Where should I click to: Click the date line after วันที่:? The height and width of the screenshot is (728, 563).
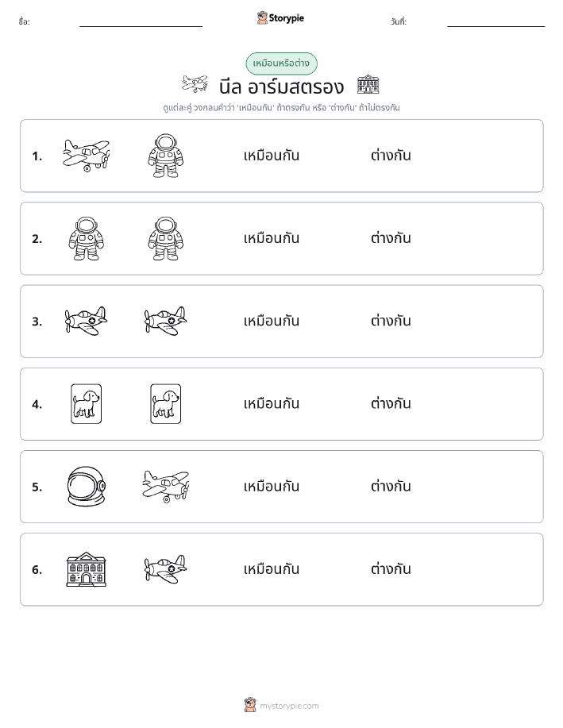click(496, 23)
